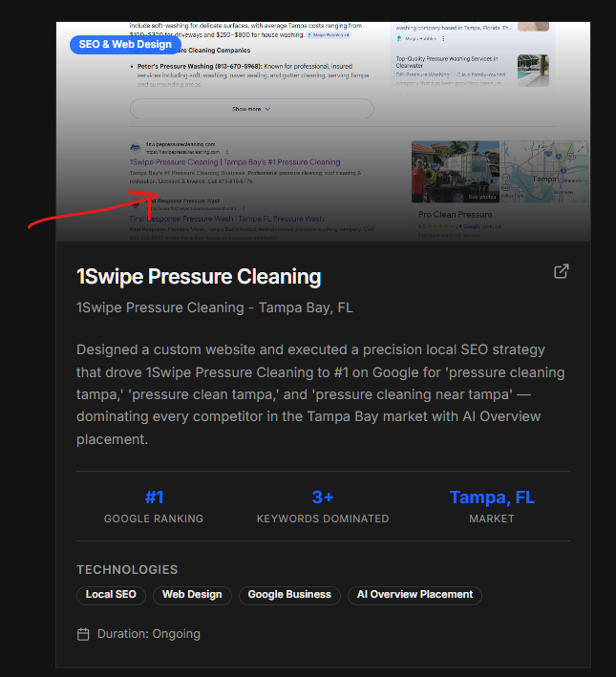Click the calendar icon next to Duration
The image size is (616, 677).
[x=83, y=634]
